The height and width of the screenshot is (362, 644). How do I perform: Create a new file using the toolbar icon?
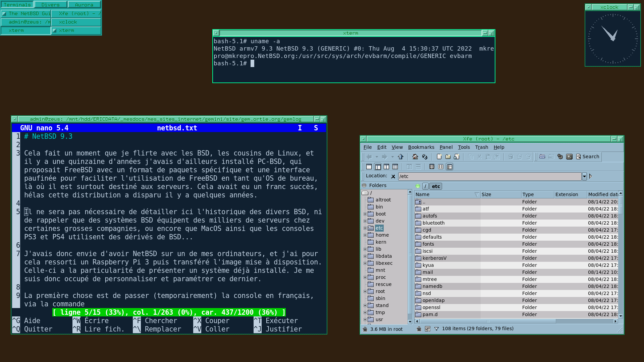(439, 157)
